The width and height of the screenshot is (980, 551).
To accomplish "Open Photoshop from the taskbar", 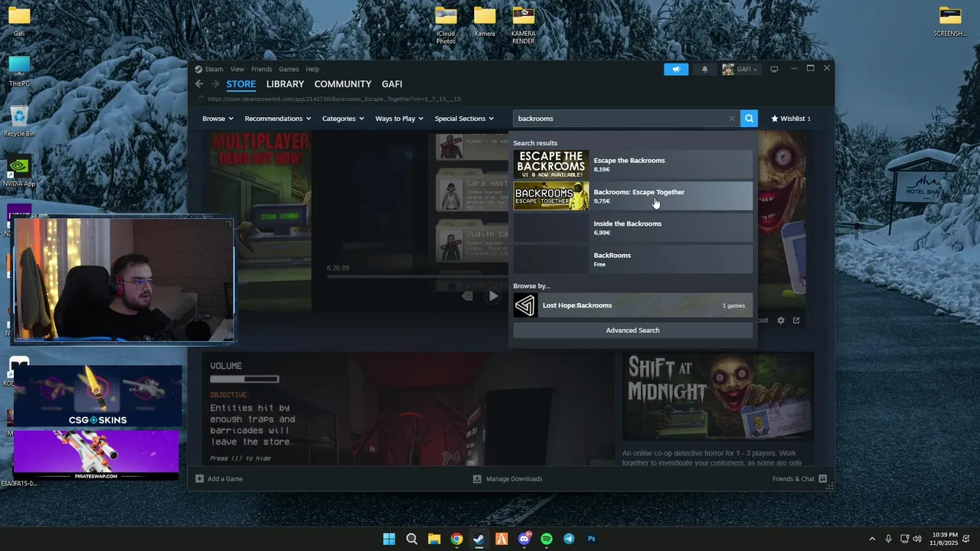I will pos(591,539).
